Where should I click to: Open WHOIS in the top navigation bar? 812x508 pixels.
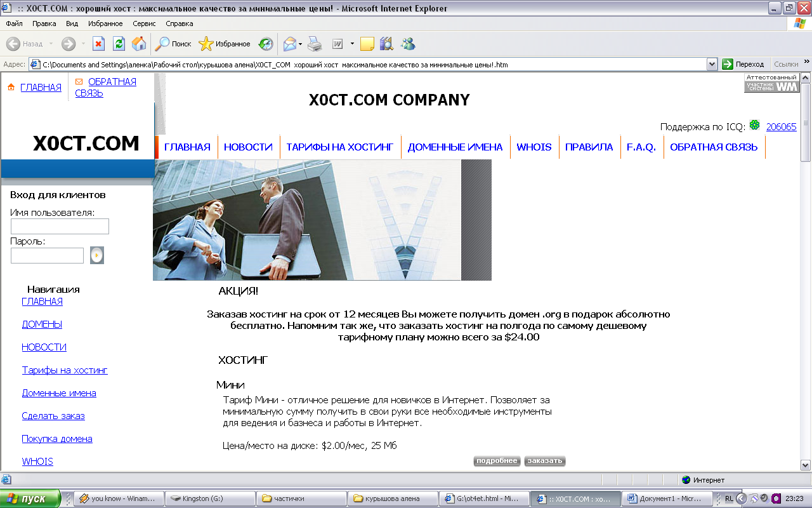point(534,147)
